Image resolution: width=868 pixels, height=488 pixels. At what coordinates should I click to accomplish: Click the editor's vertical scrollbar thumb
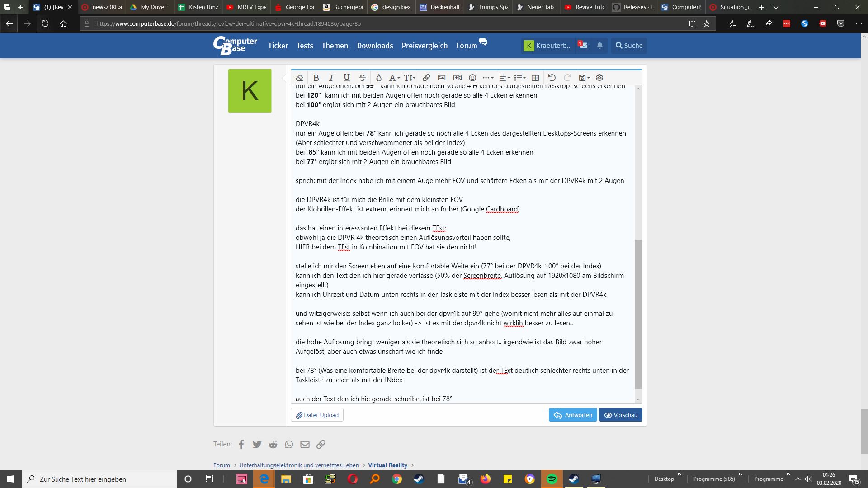pyautogui.click(x=638, y=314)
